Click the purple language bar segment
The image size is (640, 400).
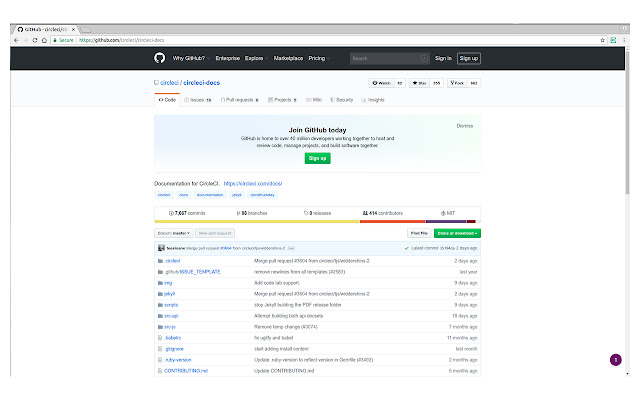tap(446, 222)
